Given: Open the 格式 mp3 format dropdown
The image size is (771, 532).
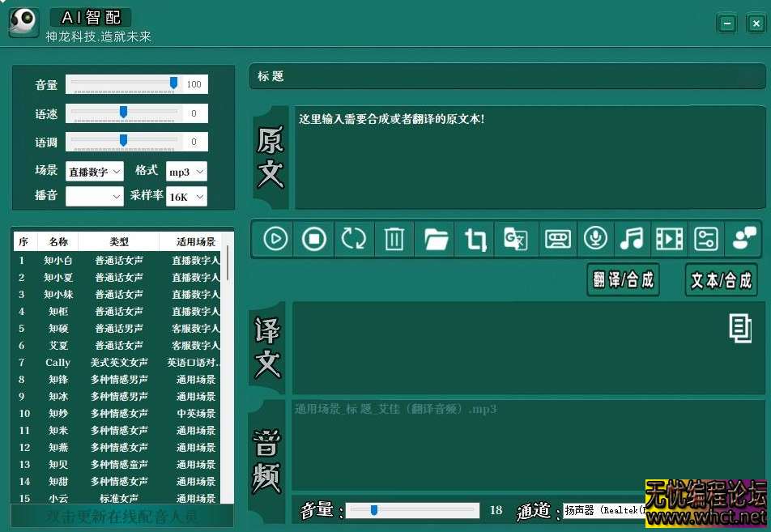Looking at the screenshot, I should click(187, 170).
